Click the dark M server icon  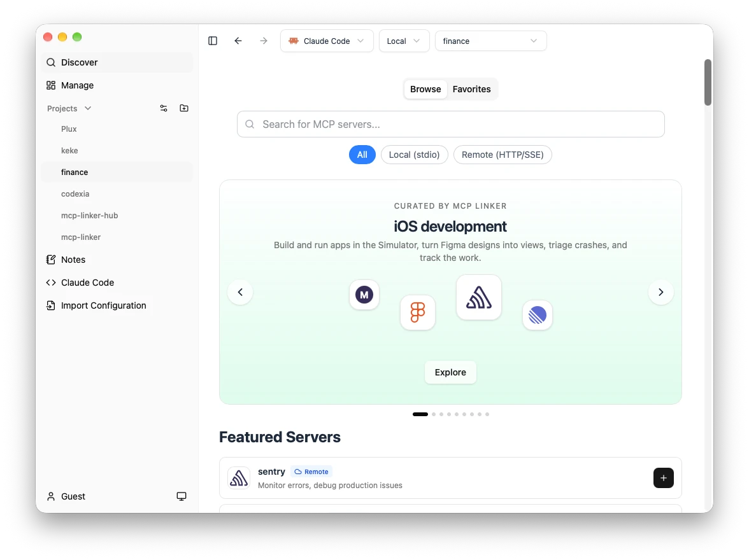coord(364,295)
